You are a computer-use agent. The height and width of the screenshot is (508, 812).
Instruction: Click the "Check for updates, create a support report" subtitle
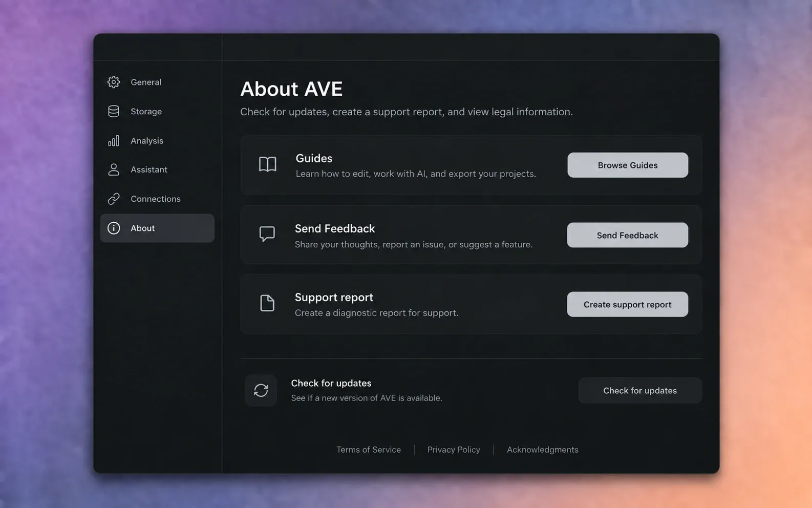pos(407,112)
